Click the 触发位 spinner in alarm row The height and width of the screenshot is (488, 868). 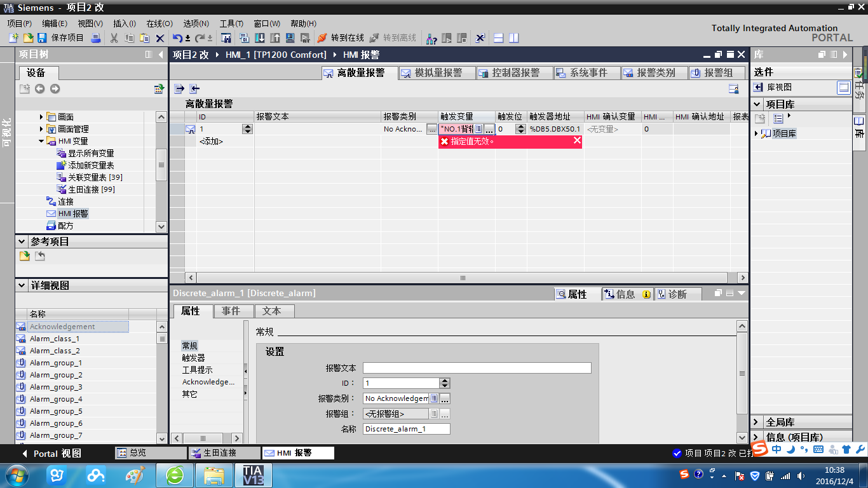coord(521,129)
